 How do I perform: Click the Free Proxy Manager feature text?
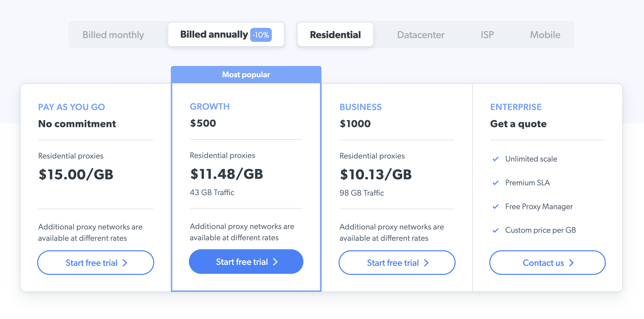(x=539, y=207)
